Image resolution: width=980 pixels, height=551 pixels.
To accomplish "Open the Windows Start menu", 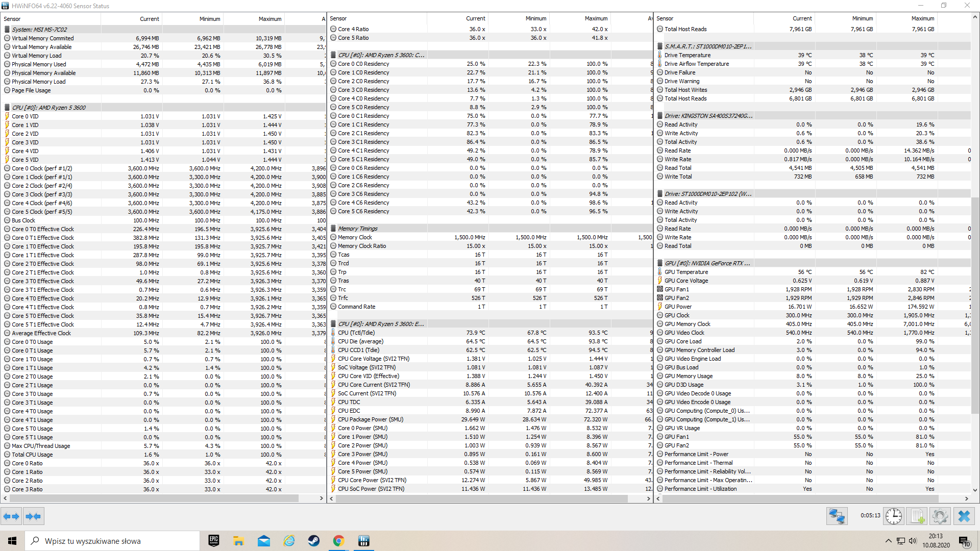I will pyautogui.click(x=12, y=541).
